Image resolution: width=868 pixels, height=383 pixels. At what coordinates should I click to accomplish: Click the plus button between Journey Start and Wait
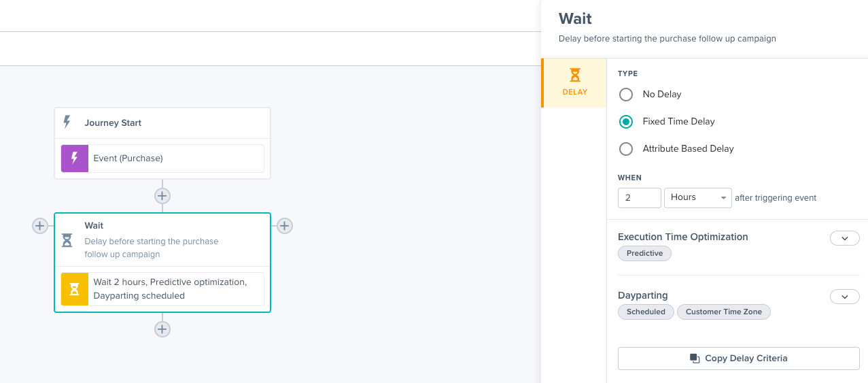pos(162,196)
